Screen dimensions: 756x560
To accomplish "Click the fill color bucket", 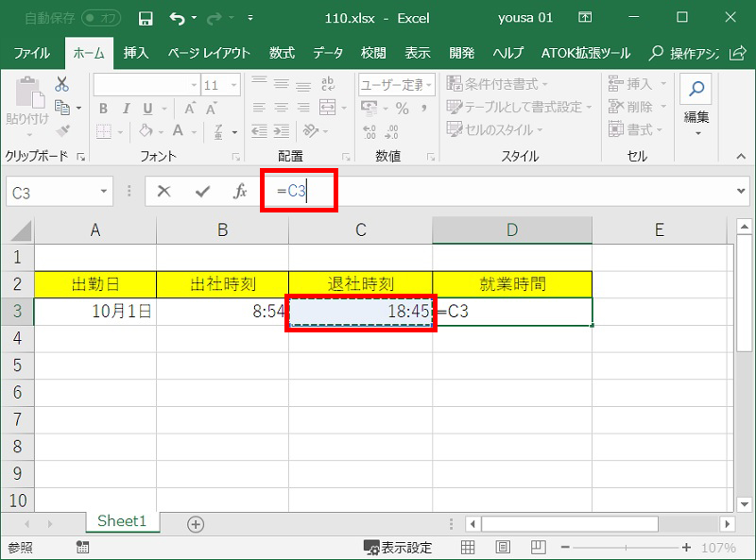I will [x=146, y=130].
